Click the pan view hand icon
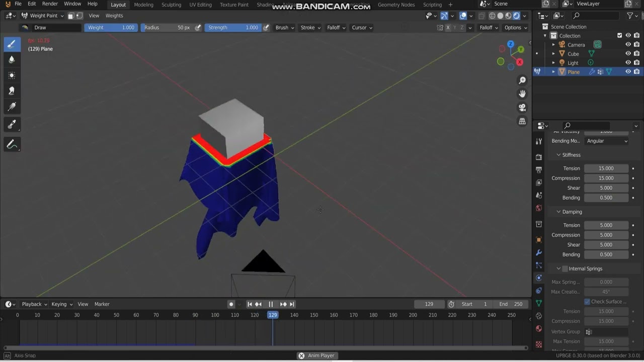This screenshot has height=362, width=644. [522, 94]
